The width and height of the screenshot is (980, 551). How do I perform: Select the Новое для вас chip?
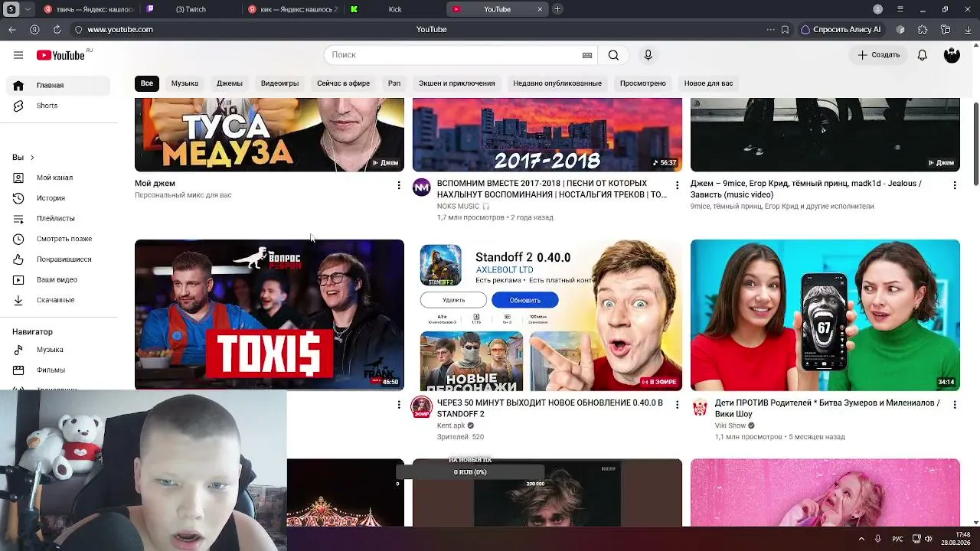(708, 83)
